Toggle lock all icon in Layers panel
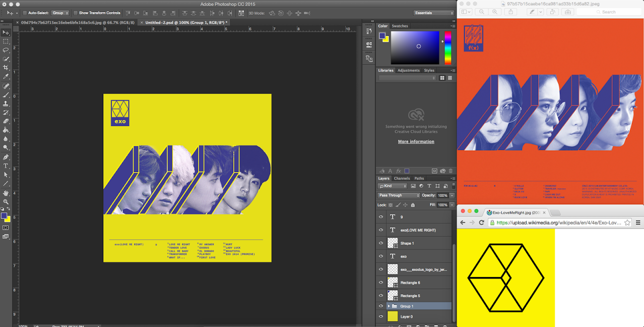Image resolution: width=644 pixels, height=327 pixels. [x=413, y=205]
